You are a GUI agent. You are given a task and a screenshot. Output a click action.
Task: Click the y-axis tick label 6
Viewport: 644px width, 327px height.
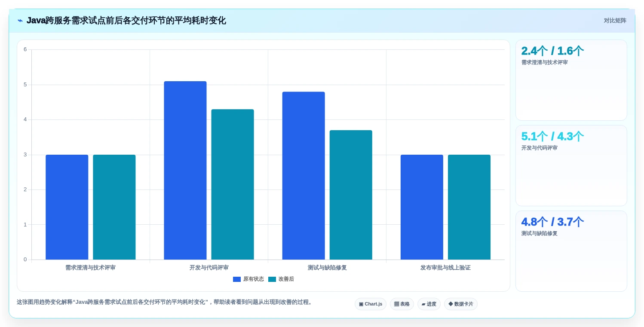pos(25,49)
